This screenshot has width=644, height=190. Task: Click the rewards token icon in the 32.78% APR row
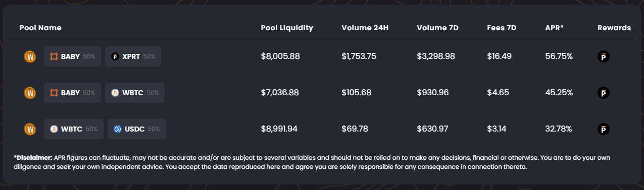click(603, 129)
